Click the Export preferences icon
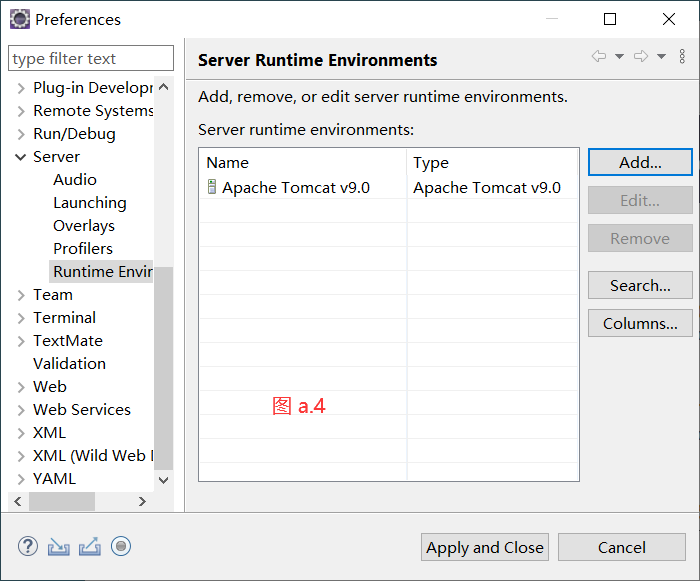The height and width of the screenshot is (581, 700). (x=90, y=546)
